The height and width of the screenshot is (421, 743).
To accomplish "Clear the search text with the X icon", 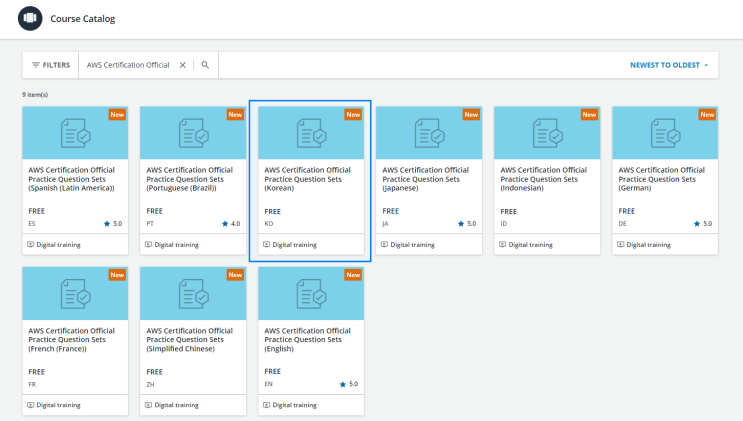I will pos(182,65).
